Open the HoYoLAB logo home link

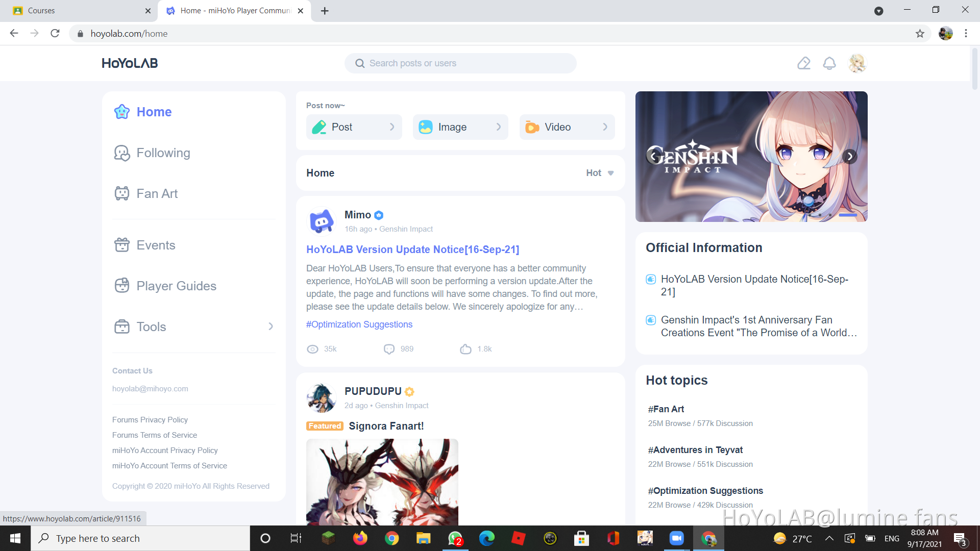(x=130, y=63)
